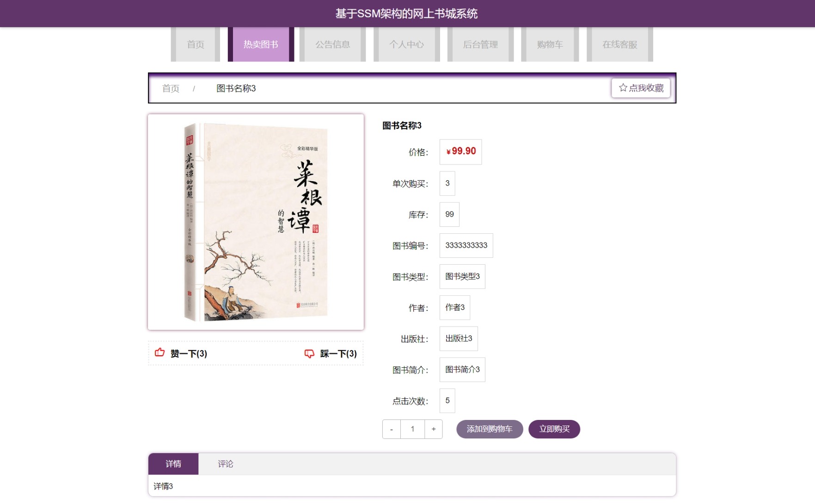Increase quantity with the plus stepper
The image size is (815, 504).
click(x=433, y=429)
